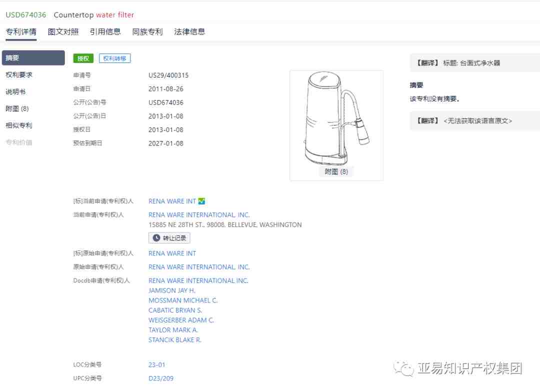540x392 pixels.
Task: Open the CABATIC BRYAN S. link
Action: [175, 310]
